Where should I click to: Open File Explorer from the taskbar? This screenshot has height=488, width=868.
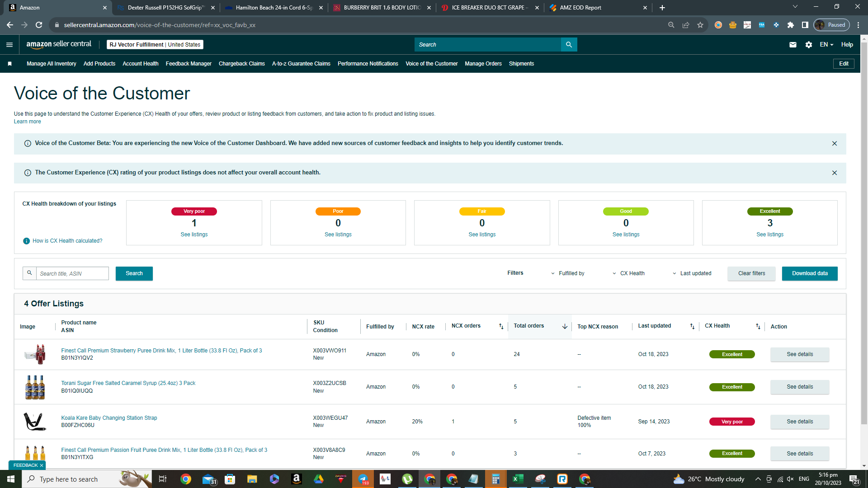(x=252, y=479)
